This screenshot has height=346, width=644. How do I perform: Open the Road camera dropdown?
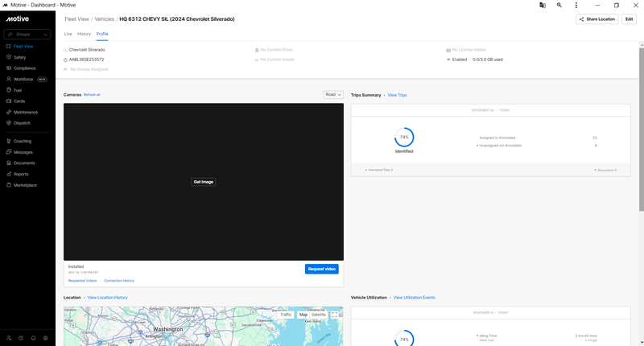333,95
